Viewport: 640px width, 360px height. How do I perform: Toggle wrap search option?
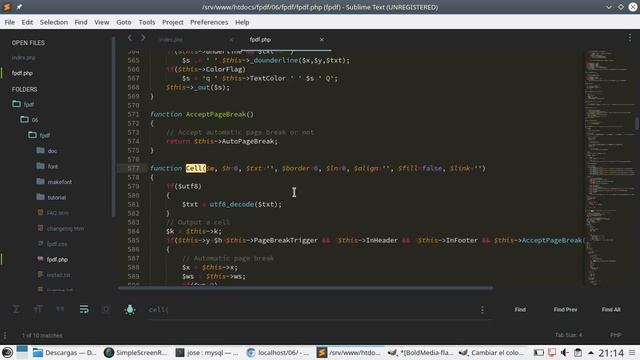click(84, 309)
